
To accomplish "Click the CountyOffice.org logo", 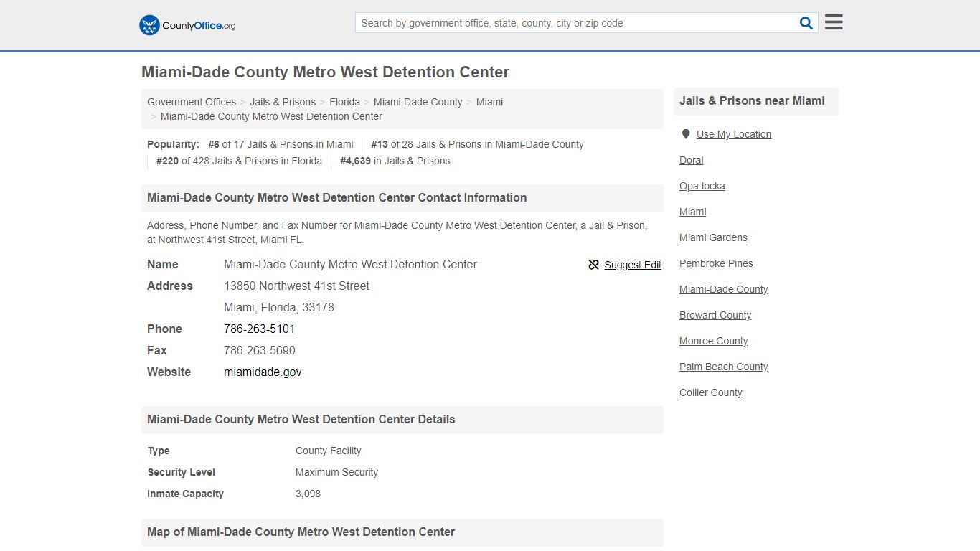I will pos(187,25).
